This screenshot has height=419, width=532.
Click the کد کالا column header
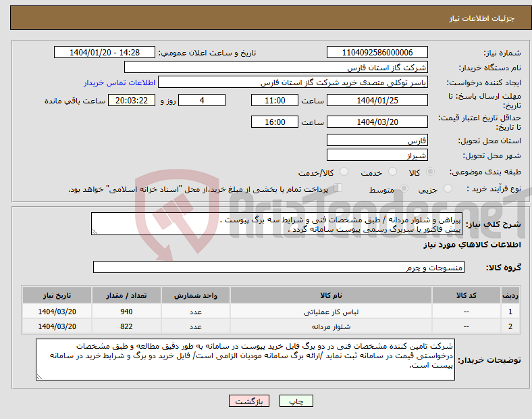pyautogui.click(x=467, y=295)
